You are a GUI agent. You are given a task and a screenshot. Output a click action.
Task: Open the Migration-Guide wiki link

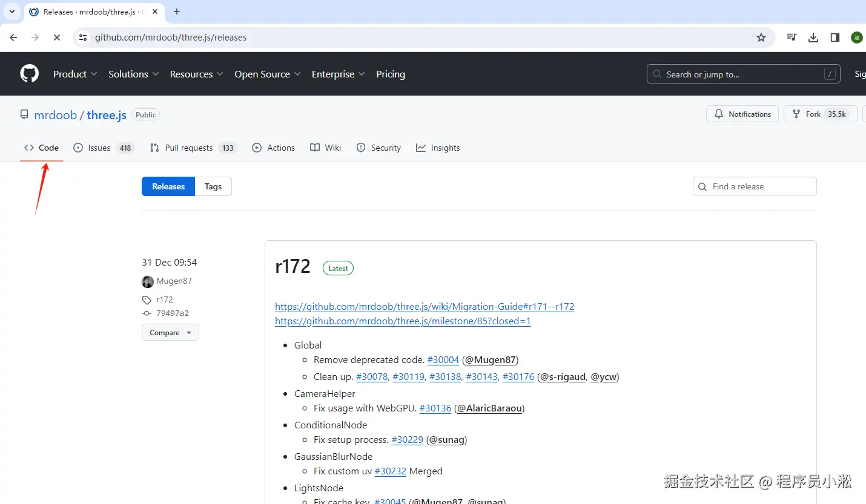point(425,306)
